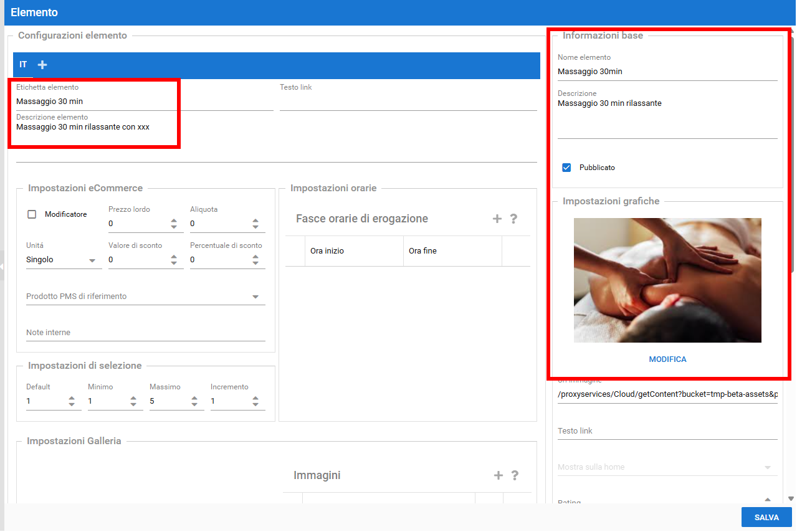Click the massage image thumbnail
This screenshot has width=797, height=532.
click(667, 280)
